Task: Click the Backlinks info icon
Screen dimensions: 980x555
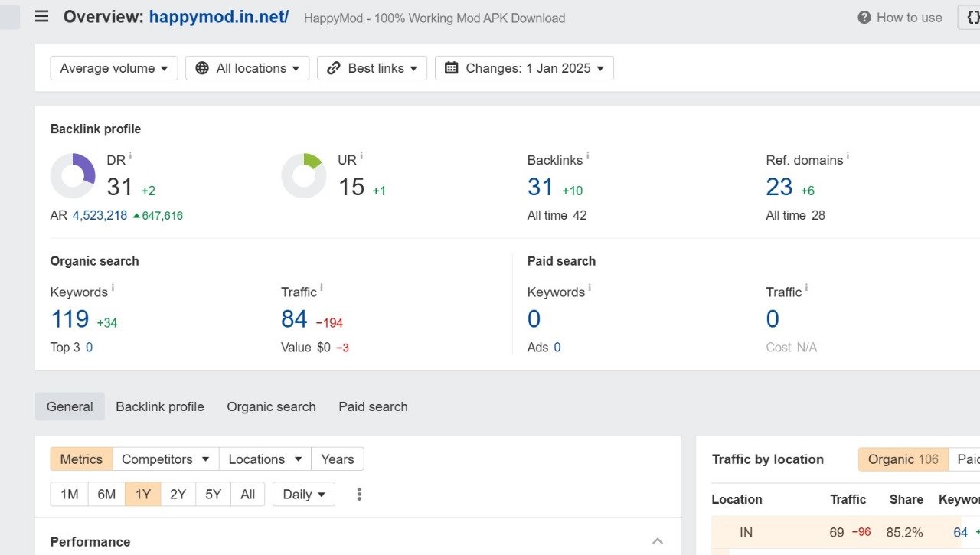Action: point(587,156)
